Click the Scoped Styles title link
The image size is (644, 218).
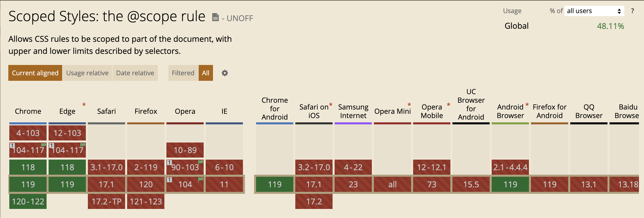(x=107, y=17)
